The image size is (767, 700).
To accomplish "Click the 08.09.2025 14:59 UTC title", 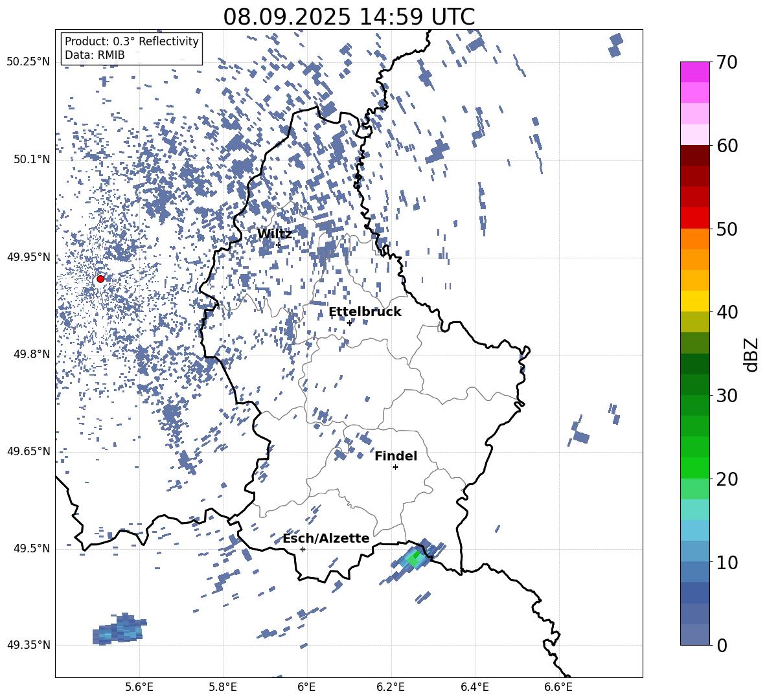I will point(349,17).
